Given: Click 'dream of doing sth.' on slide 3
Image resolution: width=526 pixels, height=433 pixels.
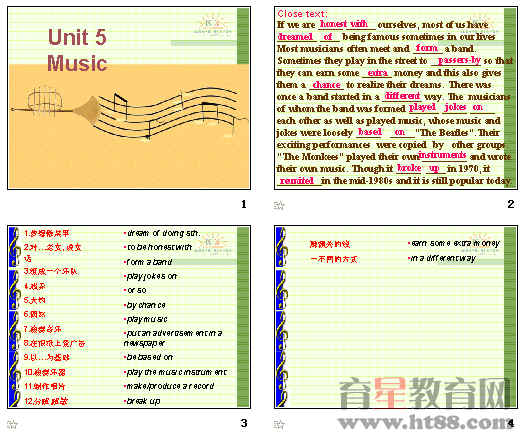Looking at the screenshot, I should [163, 233].
